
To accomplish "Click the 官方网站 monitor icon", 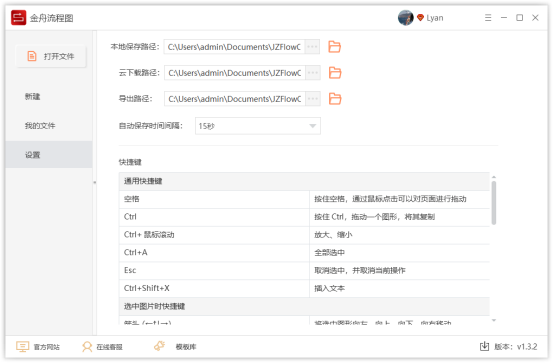I will (x=23, y=347).
